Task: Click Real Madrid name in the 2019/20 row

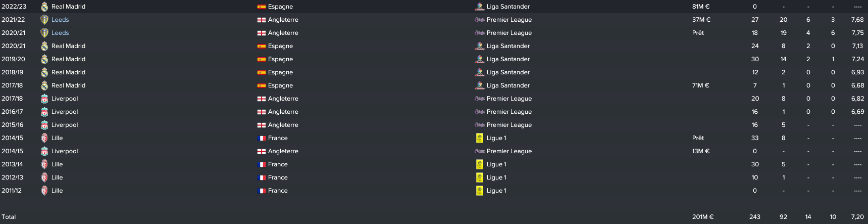Action: (68, 59)
